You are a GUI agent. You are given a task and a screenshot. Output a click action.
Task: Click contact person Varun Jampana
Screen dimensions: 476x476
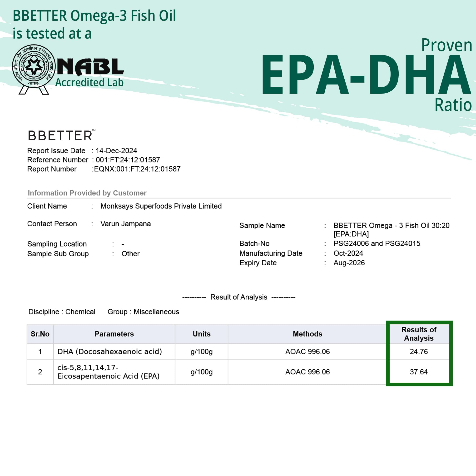[125, 224]
